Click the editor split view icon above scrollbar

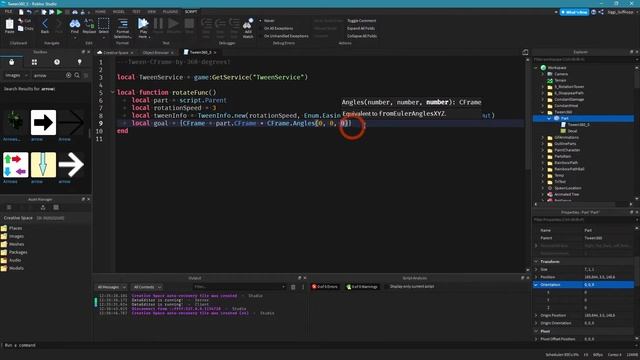[525, 52]
